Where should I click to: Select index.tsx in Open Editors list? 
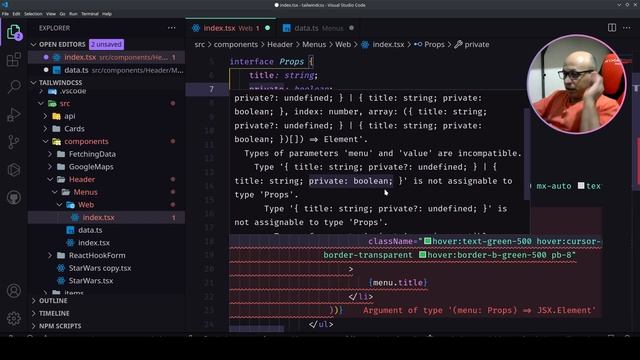[x=106, y=57]
